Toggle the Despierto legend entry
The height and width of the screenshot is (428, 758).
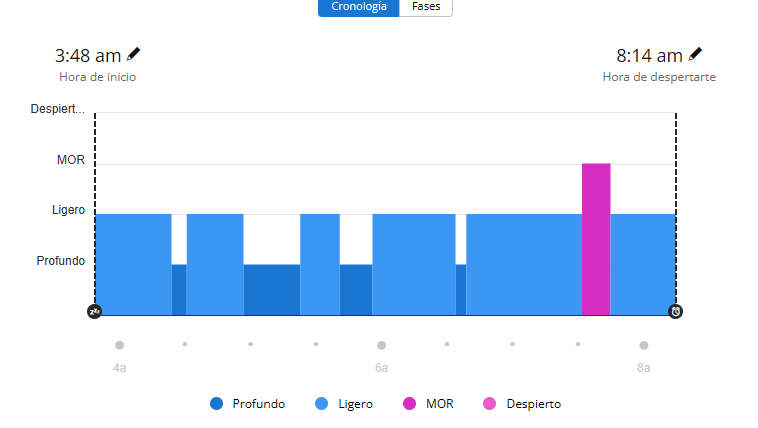(x=522, y=404)
